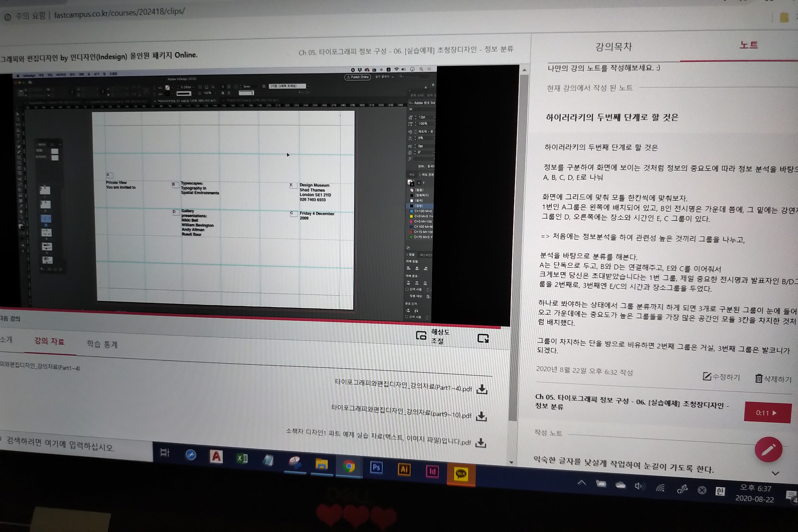
Task: Open the volume tray icon
Action: (x=640, y=486)
